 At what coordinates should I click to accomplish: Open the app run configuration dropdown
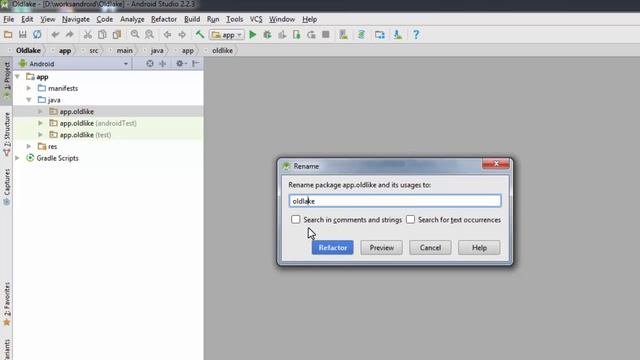[x=227, y=35]
